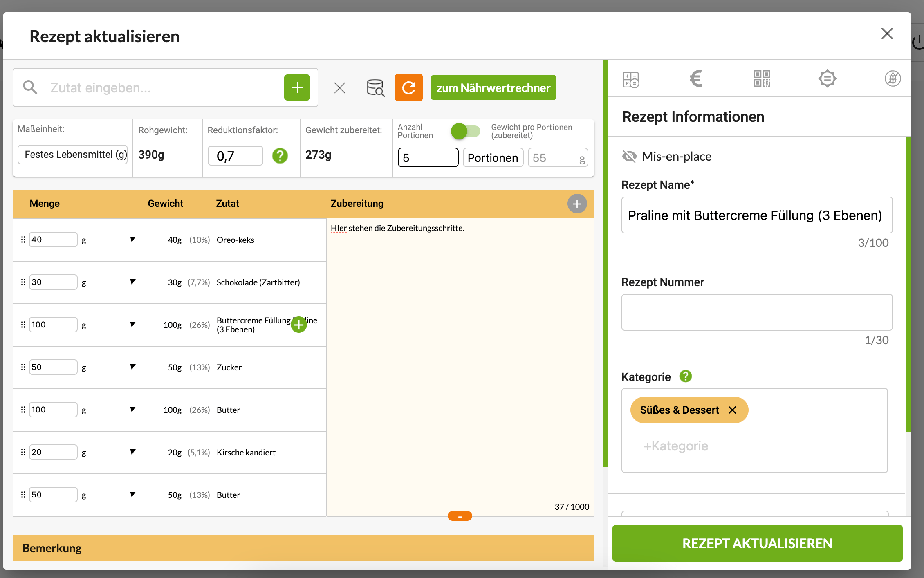Open unit dropdown for Schokolade (Zartbitter) row
Image resolution: width=924 pixels, height=578 pixels.
click(132, 282)
